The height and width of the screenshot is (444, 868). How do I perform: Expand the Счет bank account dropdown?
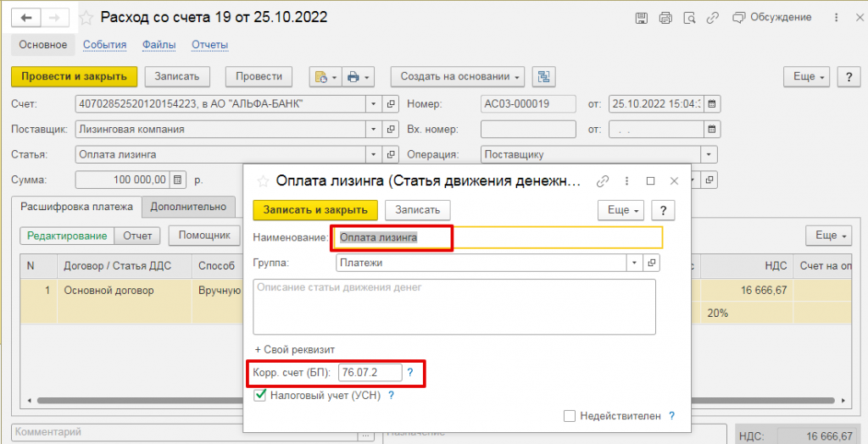tap(373, 103)
